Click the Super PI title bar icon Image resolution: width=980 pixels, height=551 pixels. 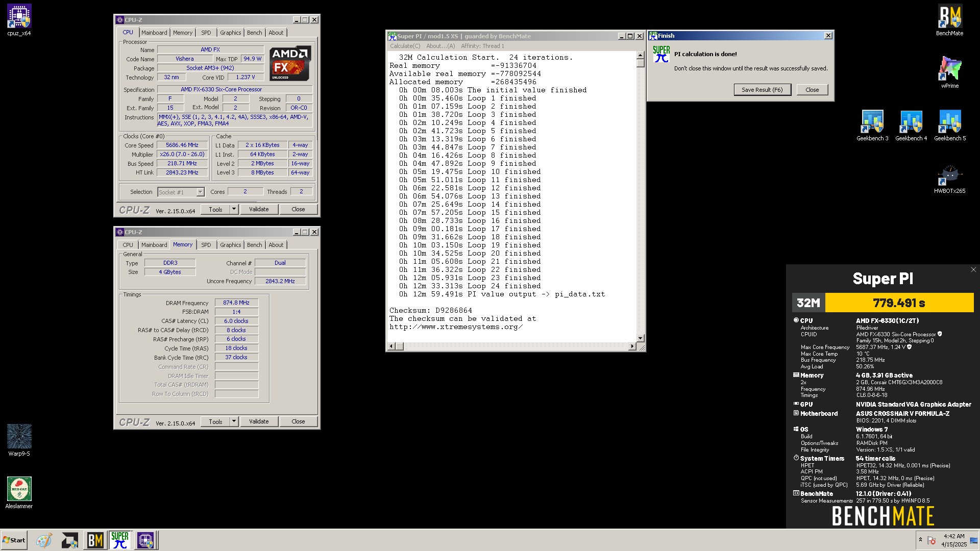[392, 36]
